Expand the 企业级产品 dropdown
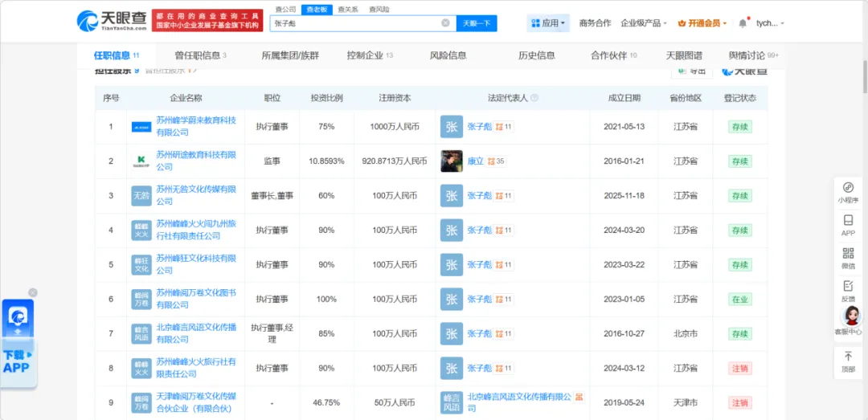The width and height of the screenshot is (868, 420). (x=643, y=23)
